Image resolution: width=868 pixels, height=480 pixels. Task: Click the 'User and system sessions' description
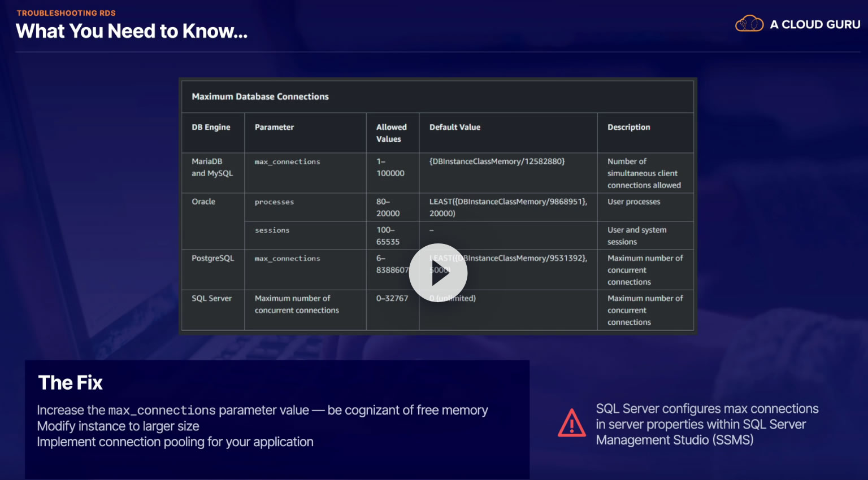click(637, 235)
